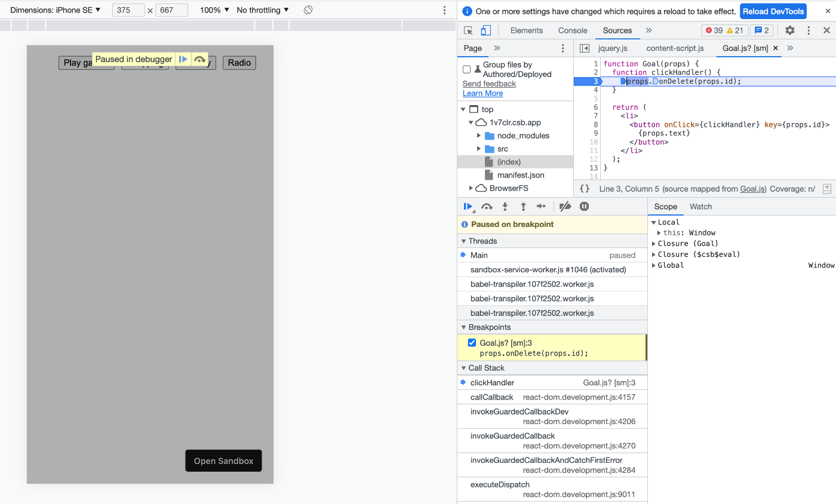Viewport: 836px width, 504px height.
Task: Select the inspect element tool
Action: (468, 30)
